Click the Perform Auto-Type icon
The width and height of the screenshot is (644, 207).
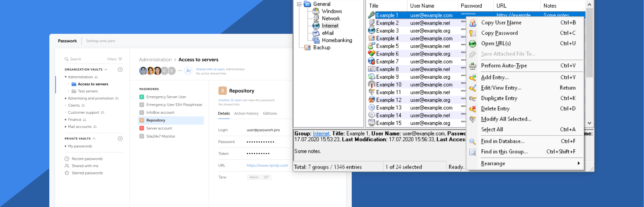[473, 66]
